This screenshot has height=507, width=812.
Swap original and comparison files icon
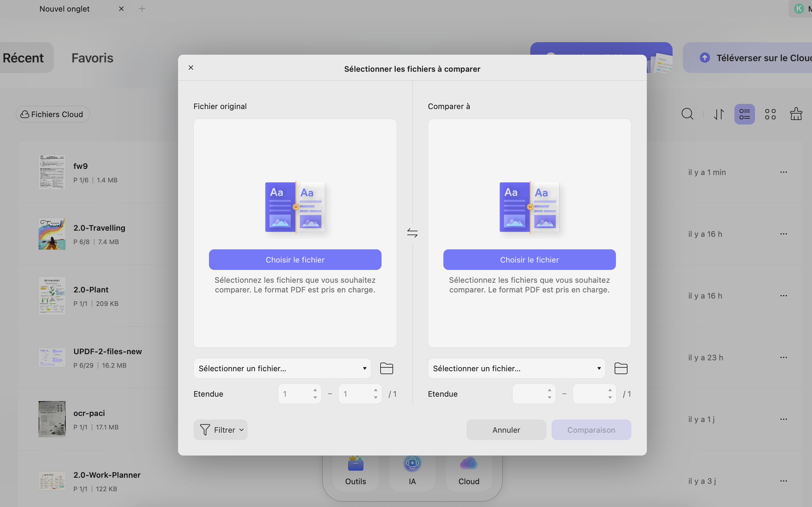(x=412, y=233)
